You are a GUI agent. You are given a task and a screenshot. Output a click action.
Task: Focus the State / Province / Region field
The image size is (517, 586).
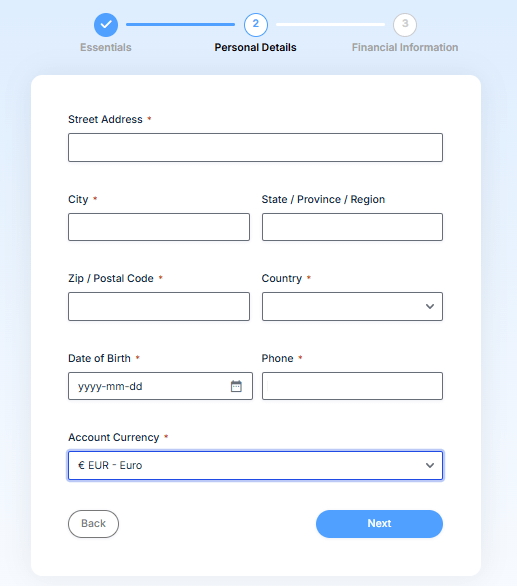coord(352,227)
